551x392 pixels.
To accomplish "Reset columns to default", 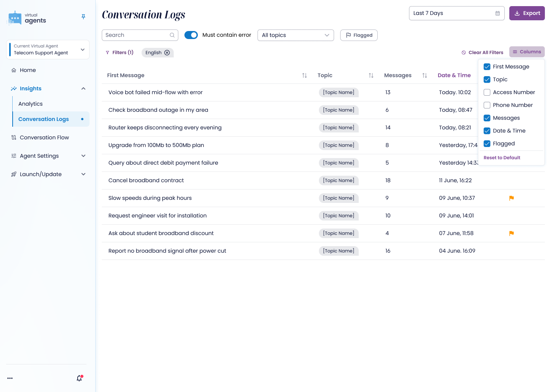I will (502, 158).
